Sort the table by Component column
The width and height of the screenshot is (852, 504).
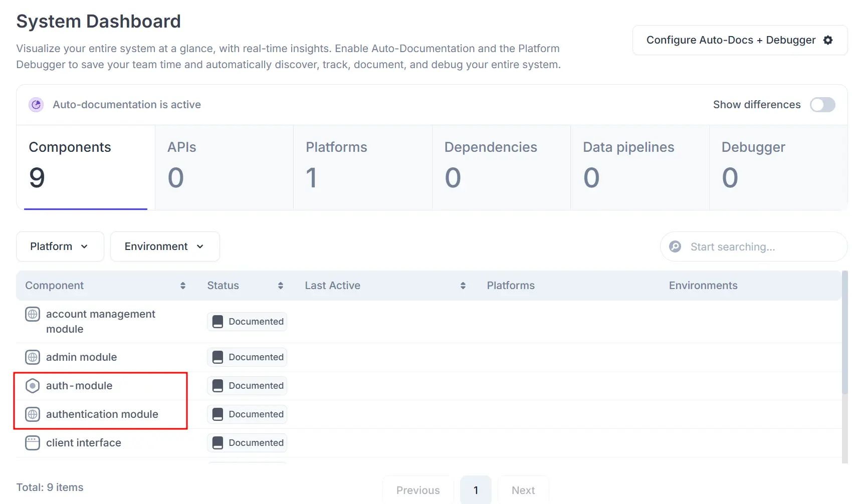click(x=182, y=286)
